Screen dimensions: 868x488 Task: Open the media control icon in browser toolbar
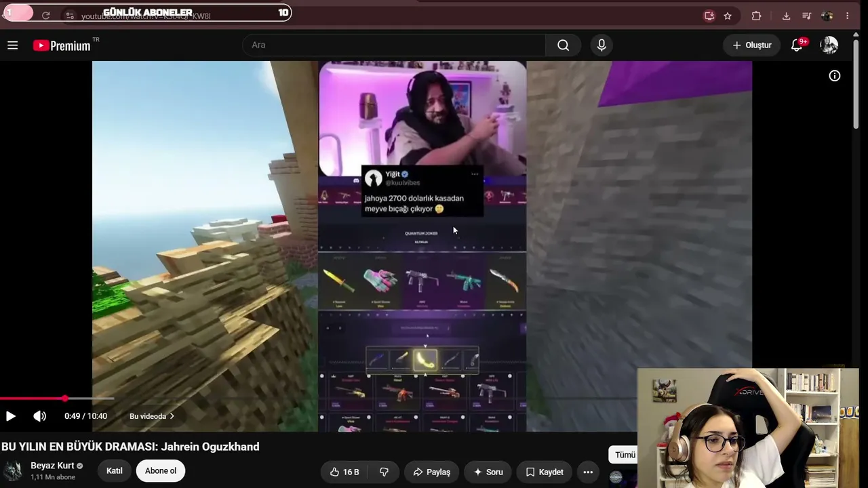[806, 16]
